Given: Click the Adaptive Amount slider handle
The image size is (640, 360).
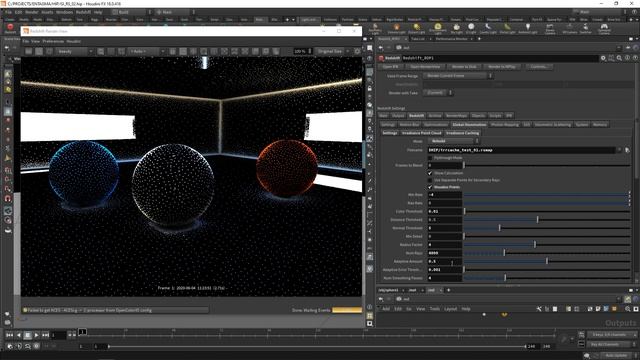Looking at the screenshot, I should pos(547,261).
